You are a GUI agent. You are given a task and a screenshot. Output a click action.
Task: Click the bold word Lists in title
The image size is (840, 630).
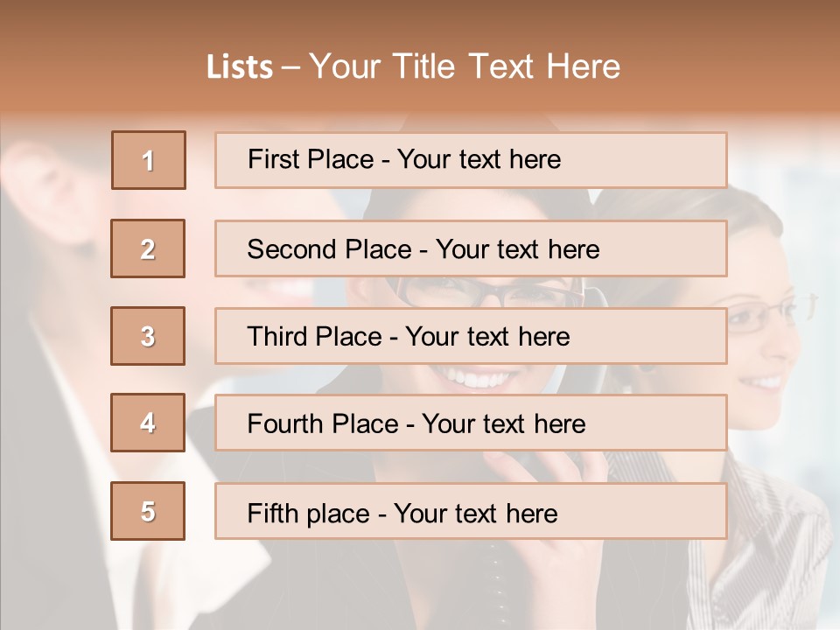(239, 67)
